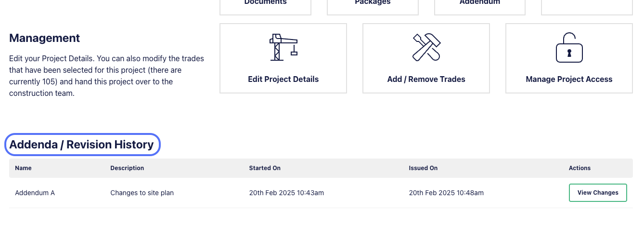Click the Issued On column header
The width and height of the screenshot is (644, 239).
tap(423, 168)
